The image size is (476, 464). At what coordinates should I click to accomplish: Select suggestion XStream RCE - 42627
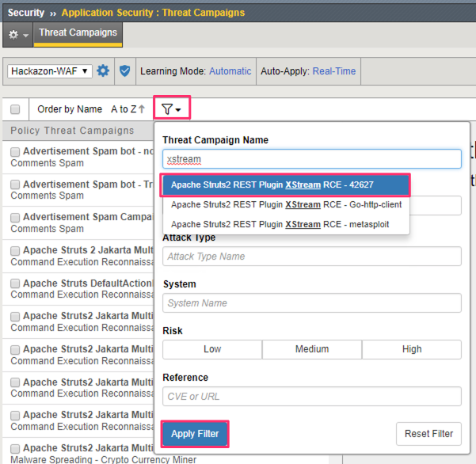[286, 184]
